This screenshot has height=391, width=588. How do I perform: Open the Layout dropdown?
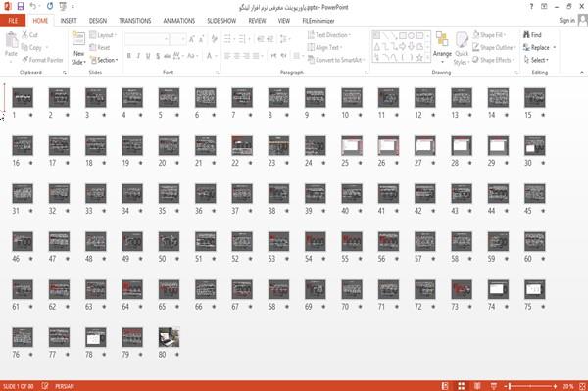click(x=103, y=35)
